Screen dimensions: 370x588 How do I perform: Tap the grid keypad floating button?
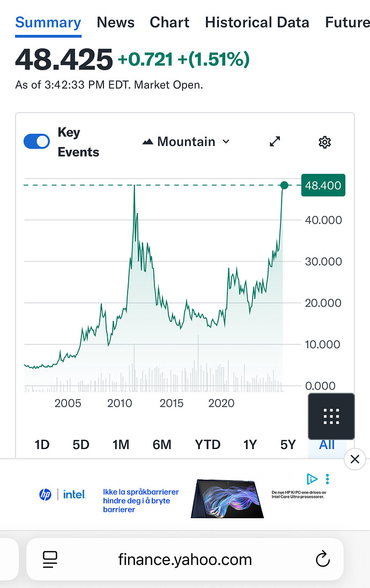pyautogui.click(x=331, y=416)
